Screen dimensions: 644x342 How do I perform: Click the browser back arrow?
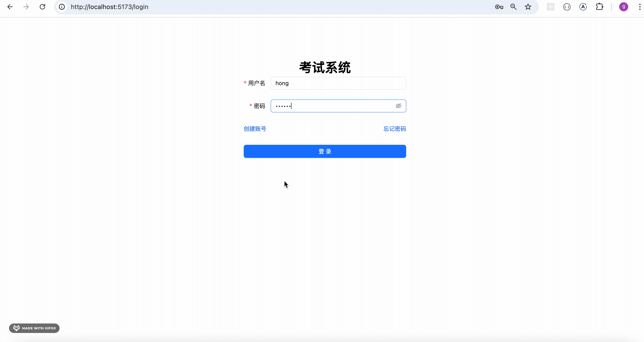point(10,7)
